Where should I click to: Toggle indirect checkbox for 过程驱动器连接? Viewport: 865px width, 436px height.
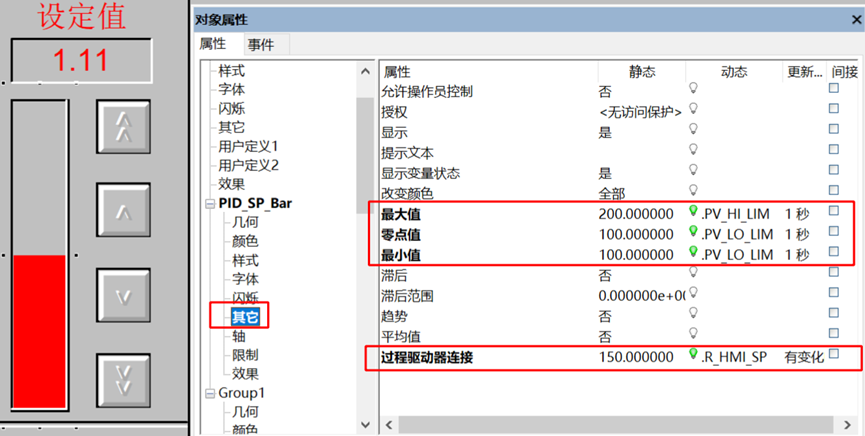pyautogui.click(x=834, y=354)
